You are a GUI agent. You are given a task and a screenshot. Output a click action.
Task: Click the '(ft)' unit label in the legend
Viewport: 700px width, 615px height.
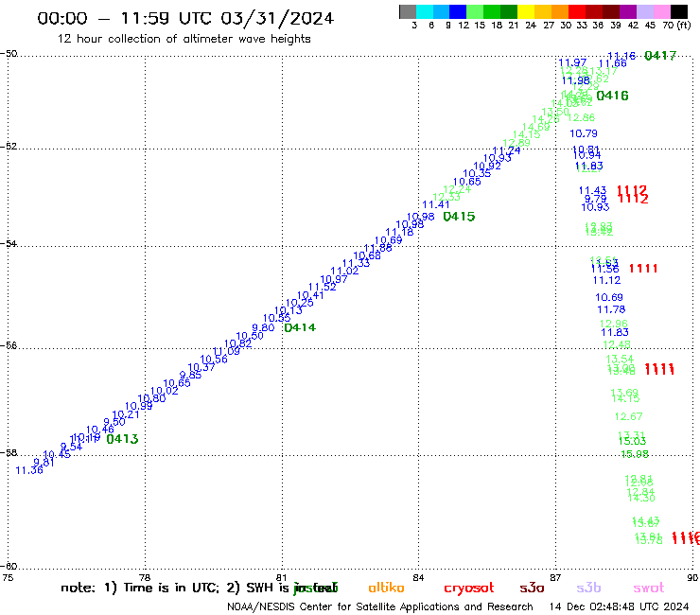tap(684, 25)
